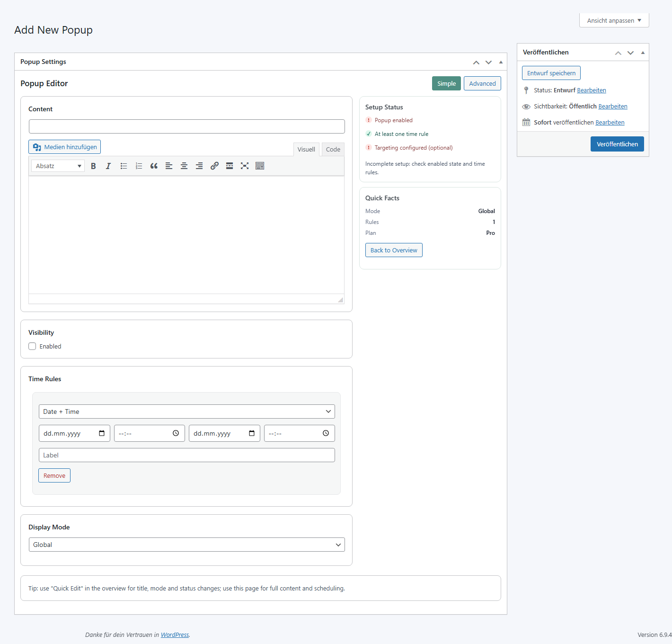The width and height of the screenshot is (672, 644).
Task: Open clock picker on end time field
Action: pyautogui.click(x=326, y=433)
